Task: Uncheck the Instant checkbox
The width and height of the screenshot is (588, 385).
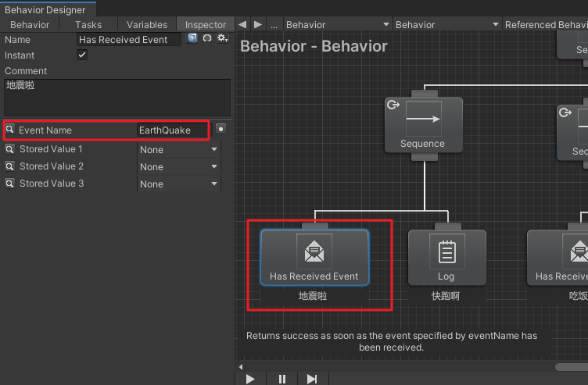Action: pos(82,55)
